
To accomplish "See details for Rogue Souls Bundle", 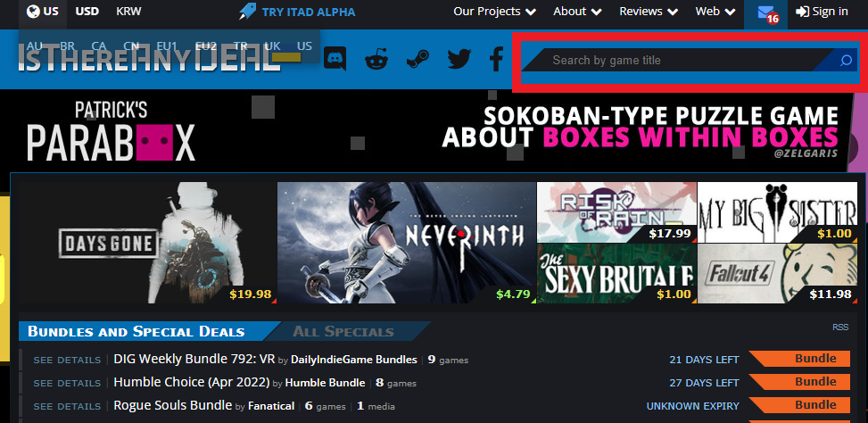I will click(67, 406).
